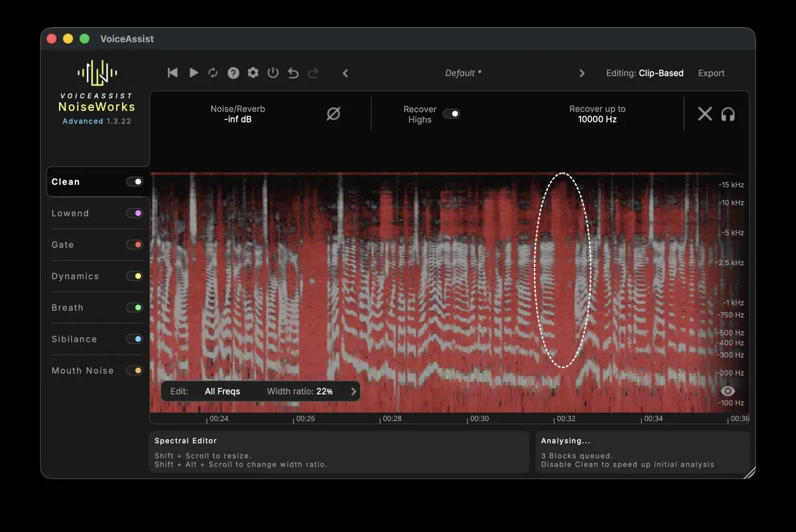Click the Export button
Image resolution: width=796 pixels, height=532 pixels.
(711, 73)
